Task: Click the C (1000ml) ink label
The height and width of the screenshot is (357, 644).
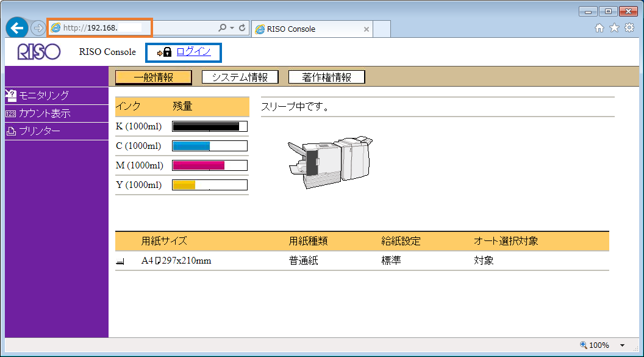Action: [139, 146]
